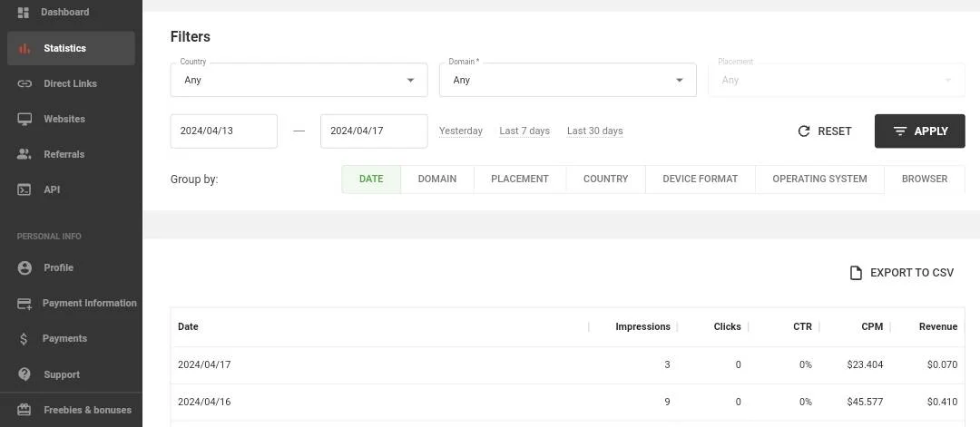Click the $45.577 CPM value
980x427 pixels.
(x=865, y=402)
